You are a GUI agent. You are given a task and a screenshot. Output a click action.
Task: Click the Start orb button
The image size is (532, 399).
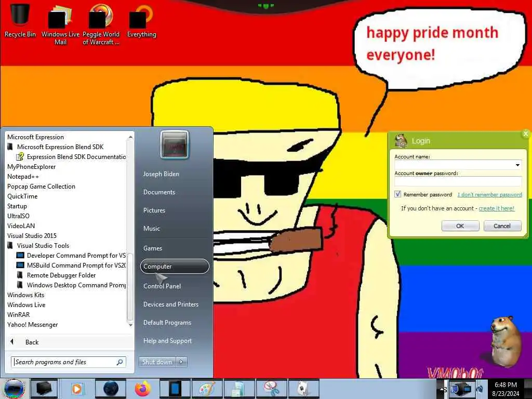[14, 389]
